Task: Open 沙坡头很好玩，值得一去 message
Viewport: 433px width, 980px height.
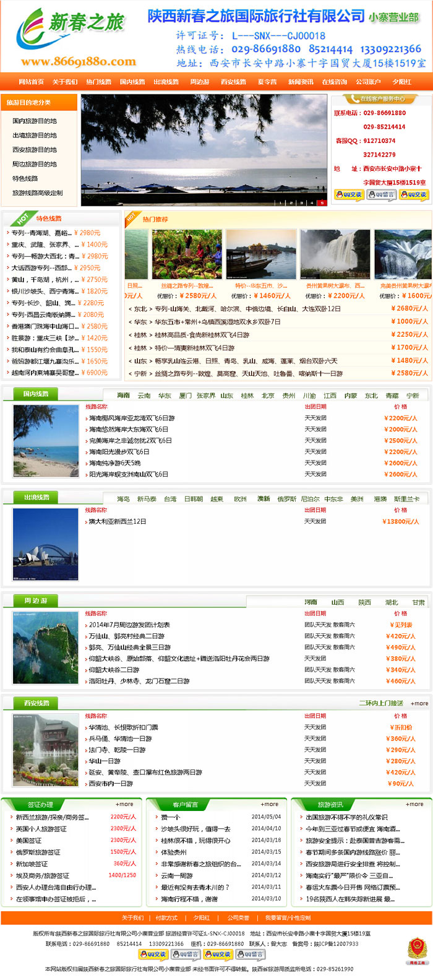Action: (195, 828)
